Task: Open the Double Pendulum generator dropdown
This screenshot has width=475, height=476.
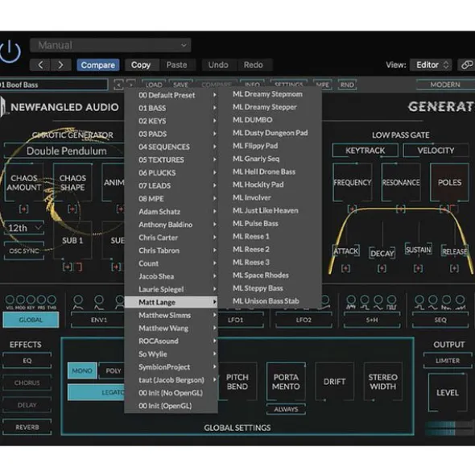Action: [x=64, y=151]
